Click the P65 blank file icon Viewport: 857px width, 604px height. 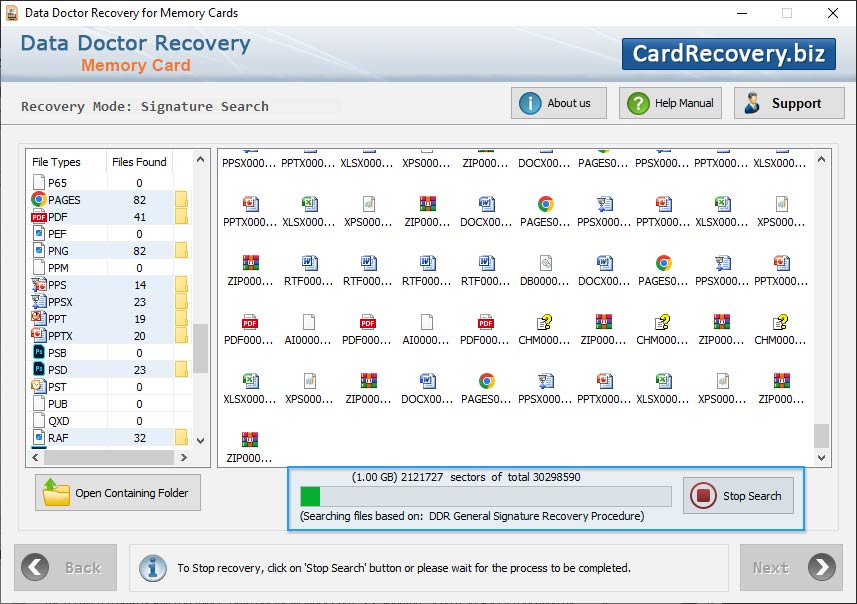39,183
